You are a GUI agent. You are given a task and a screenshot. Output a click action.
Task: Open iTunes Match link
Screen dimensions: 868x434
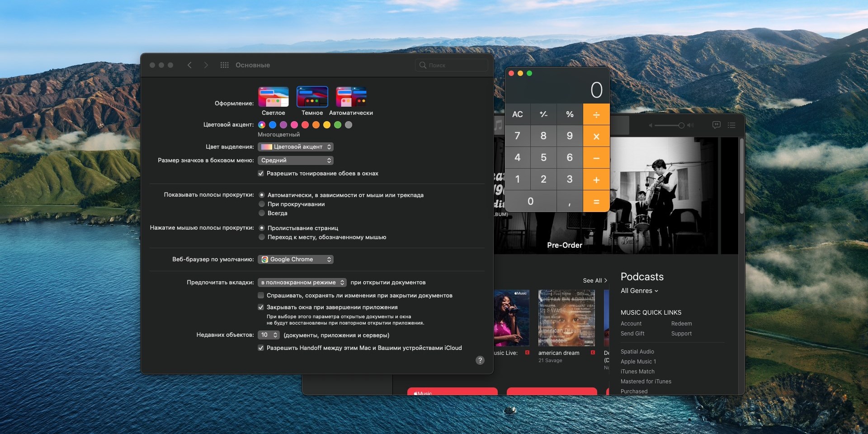pyautogui.click(x=637, y=372)
